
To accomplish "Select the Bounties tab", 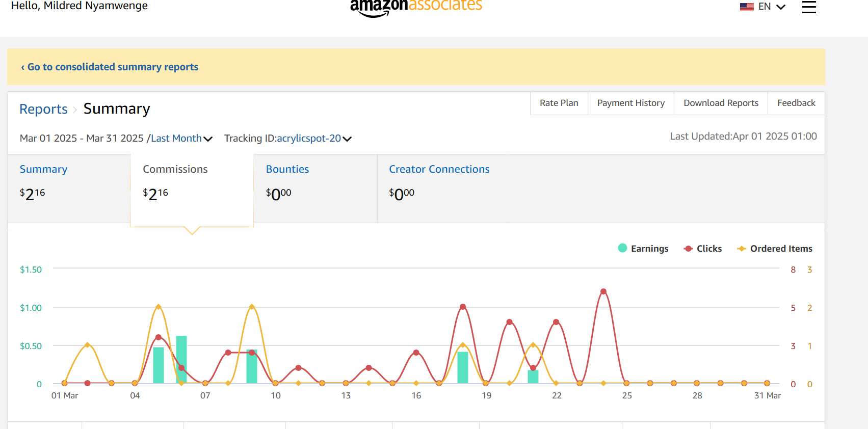I will 315,188.
